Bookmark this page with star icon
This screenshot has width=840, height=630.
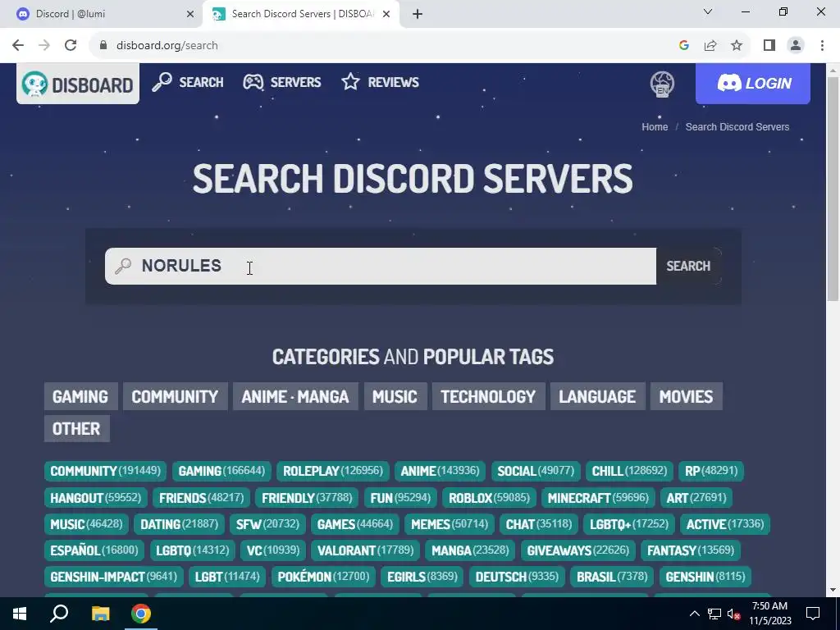(x=737, y=46)
